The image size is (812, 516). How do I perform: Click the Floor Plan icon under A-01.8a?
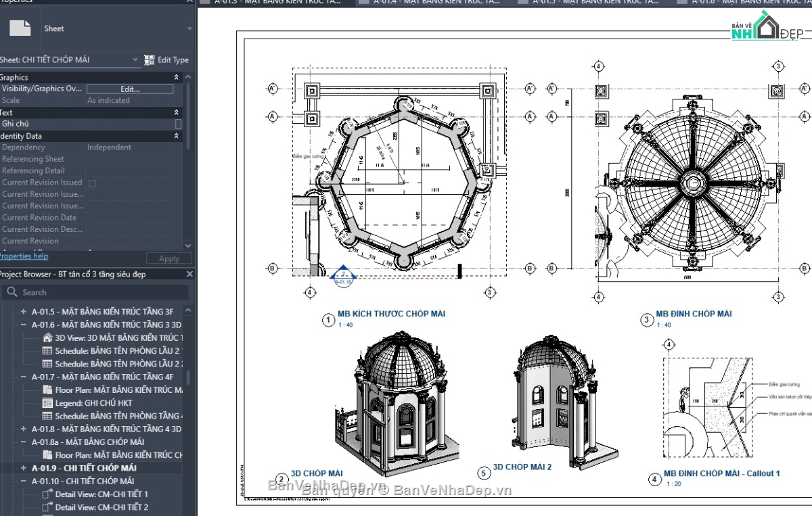pyautogui.click(x=47, y=455)
